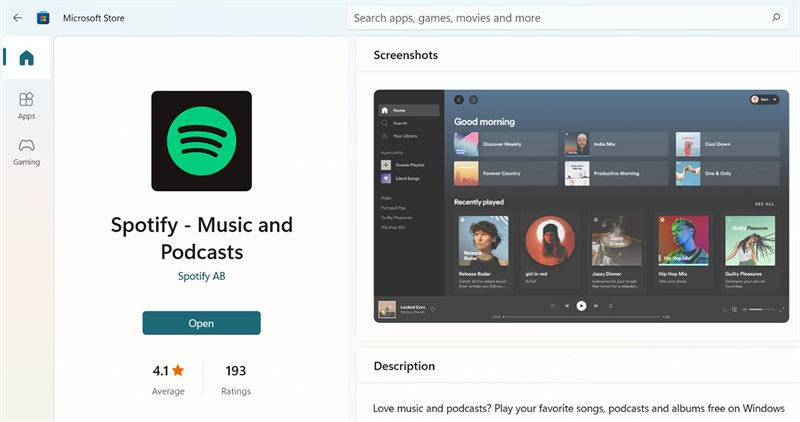Click the previous track icon in screenshot
The height and width of the screenshot is (422, 800).
pyautogui.click(x=566, y=306)
